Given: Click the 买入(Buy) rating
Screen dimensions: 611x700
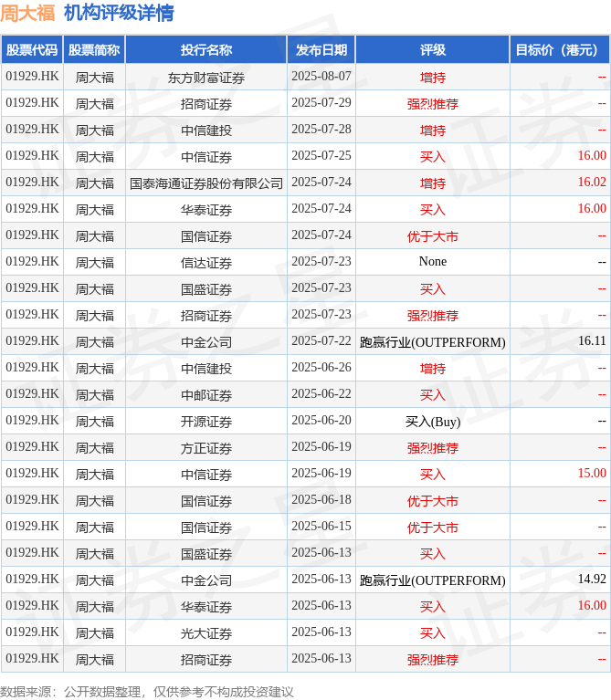Looking at the screenshot, I should [433, 422].
